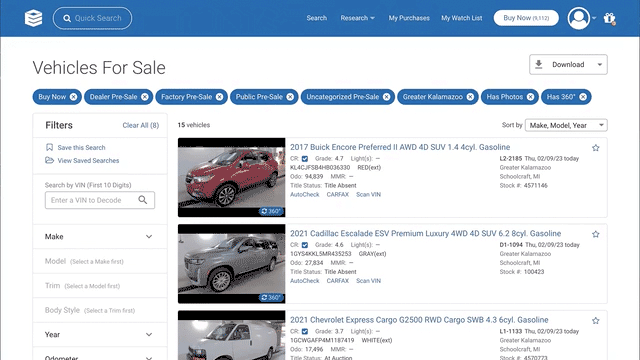Star the 2021 Cadillac Escalade listing

[x=596, y=234]
